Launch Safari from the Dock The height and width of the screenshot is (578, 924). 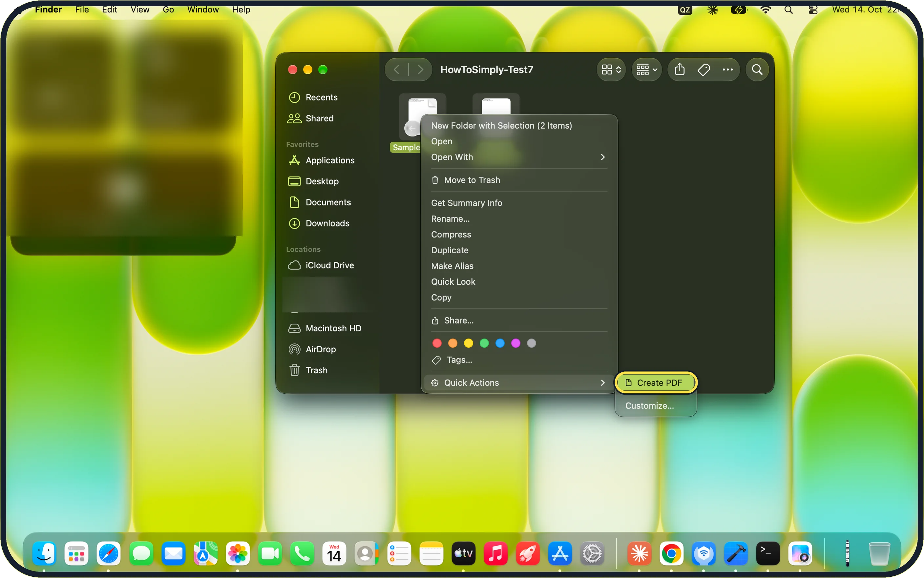point(109,553)
